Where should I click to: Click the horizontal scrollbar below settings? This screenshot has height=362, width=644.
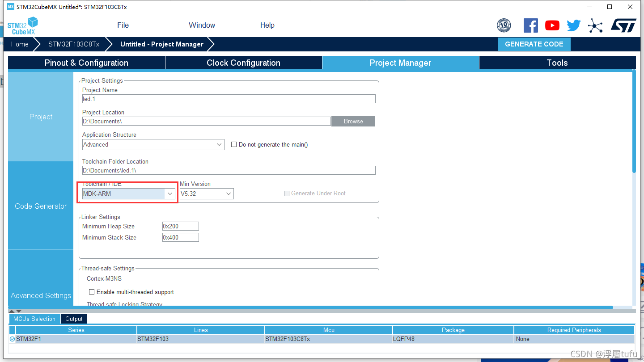311,307
